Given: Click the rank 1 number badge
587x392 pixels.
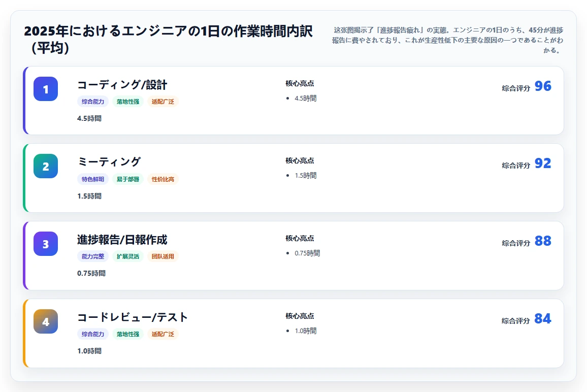Looking at the screenshot, I should 46,89.
